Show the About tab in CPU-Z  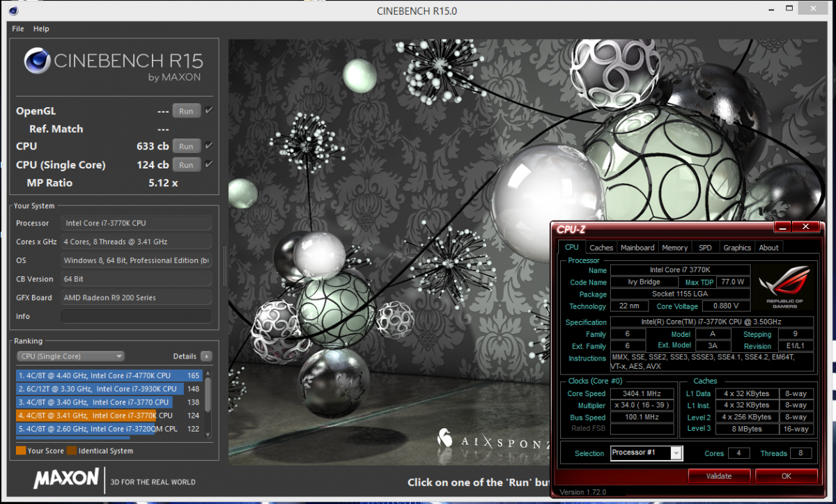[x=768, y=248]
